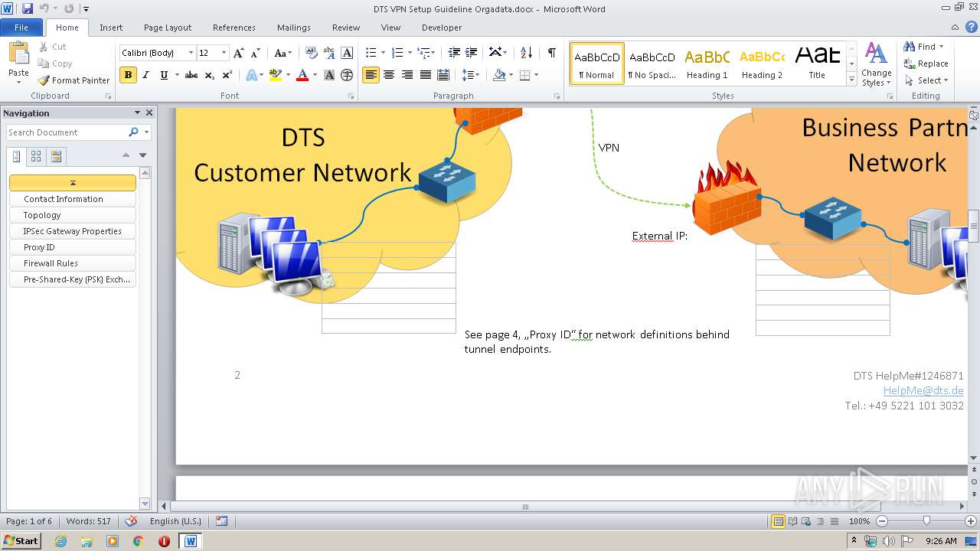
Task: Open the font size dropdown
Action: (x=224, y=53)
